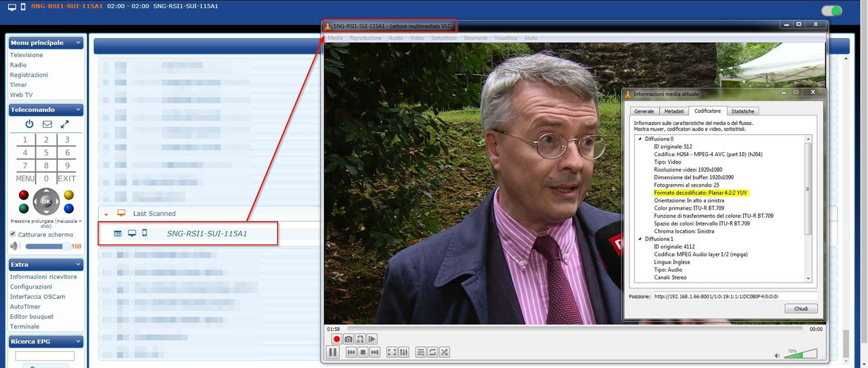Click the mobile phone icon in the top header
The image size is (868, 368).
click(x=24, y=7)
